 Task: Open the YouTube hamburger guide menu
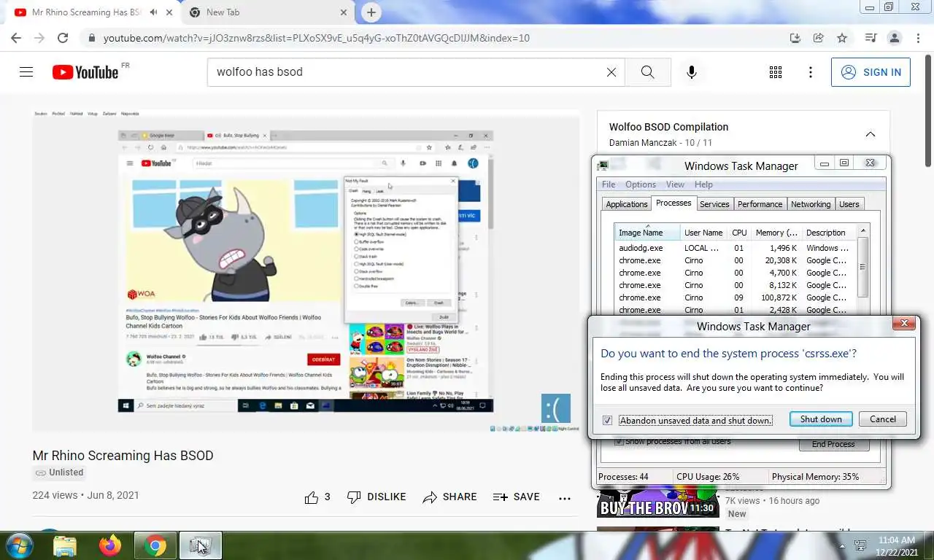[26, 72]
